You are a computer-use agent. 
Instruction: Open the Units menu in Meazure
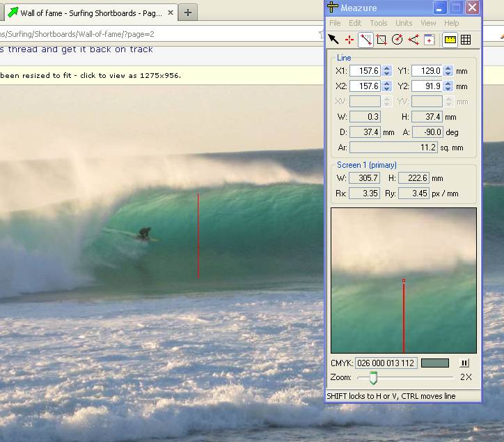click(x=404, y=23)
